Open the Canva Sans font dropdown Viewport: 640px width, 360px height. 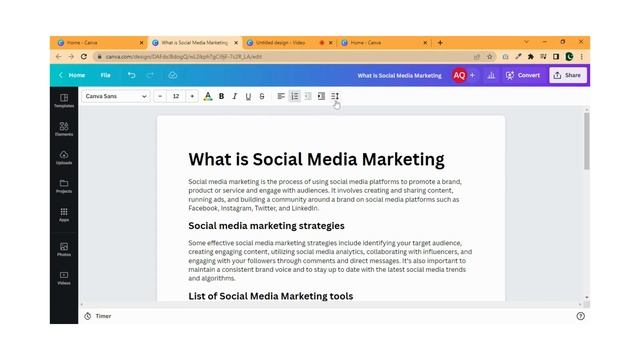116,96
